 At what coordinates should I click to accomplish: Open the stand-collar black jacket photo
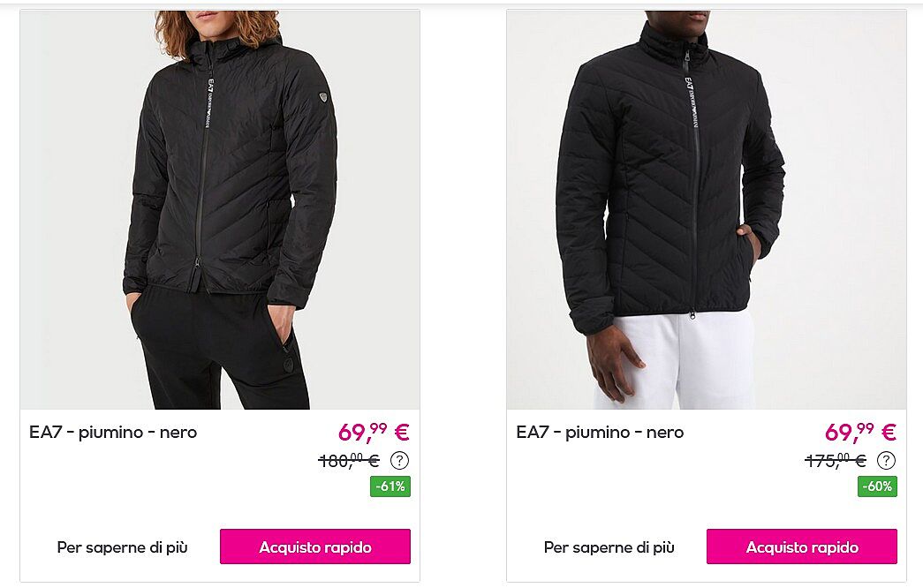pyautogui.click(x=707, y=209)
